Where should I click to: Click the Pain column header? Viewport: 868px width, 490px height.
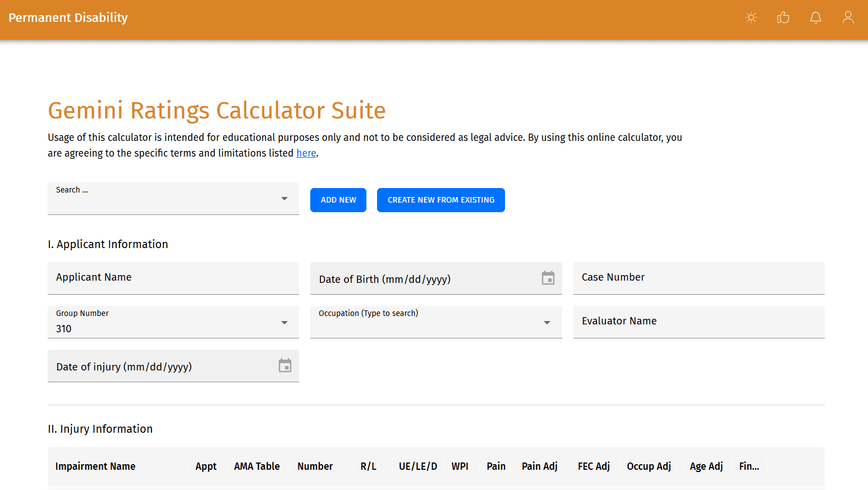[496, 466]
